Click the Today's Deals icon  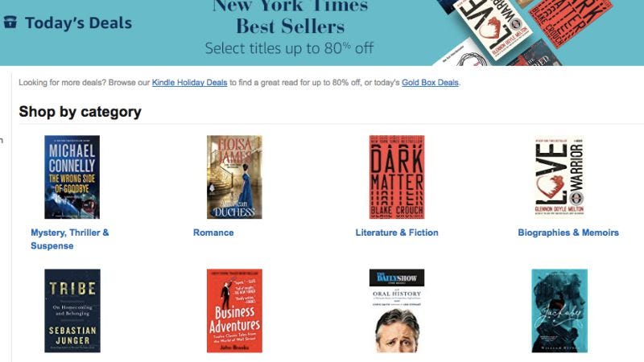tap(10, 23)
